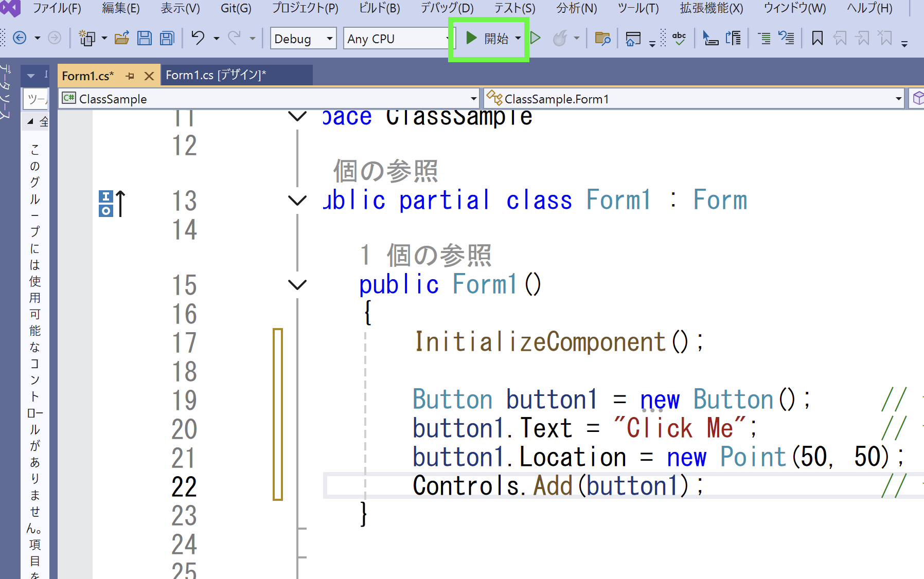Click the comment out selected lines icon
The image size is (924, 579).
tap(765, 38)
